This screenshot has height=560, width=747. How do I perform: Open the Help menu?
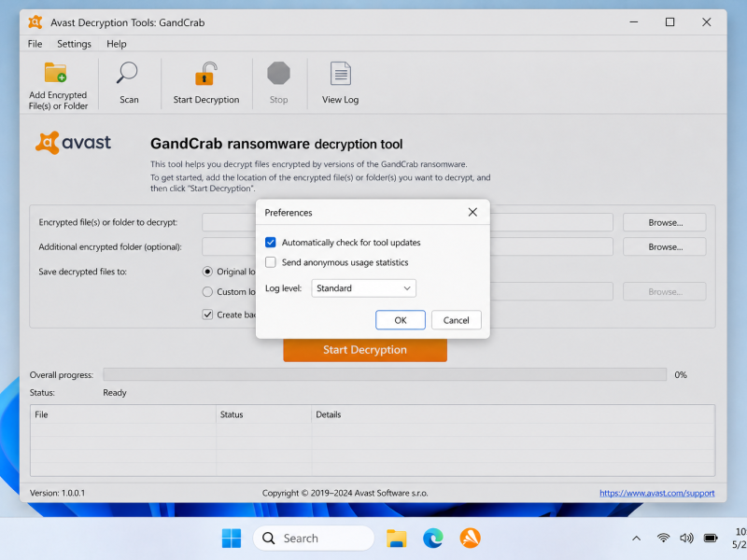pos(116,44)
